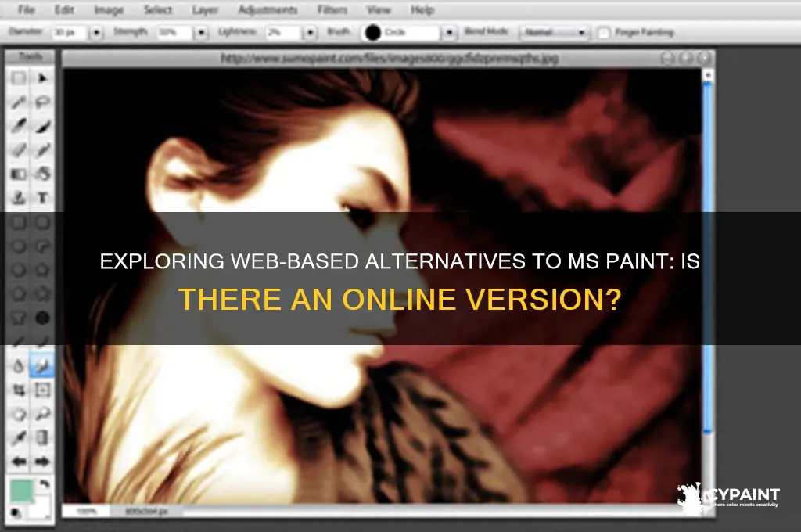Image resolution: width=801 pixels, height=532 pixels.
Task: Click the Brush name field showing Circle
Action: tap(411, 33)
